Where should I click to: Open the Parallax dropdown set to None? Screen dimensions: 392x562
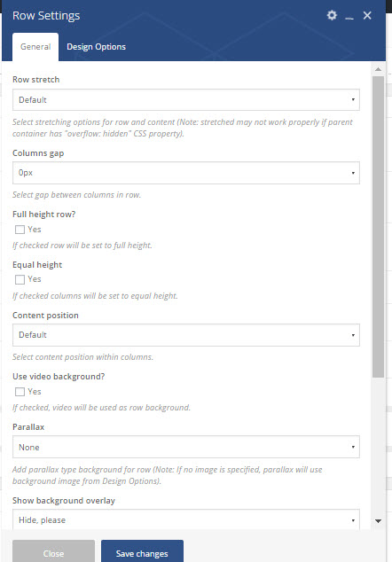(x=186, y=447)
